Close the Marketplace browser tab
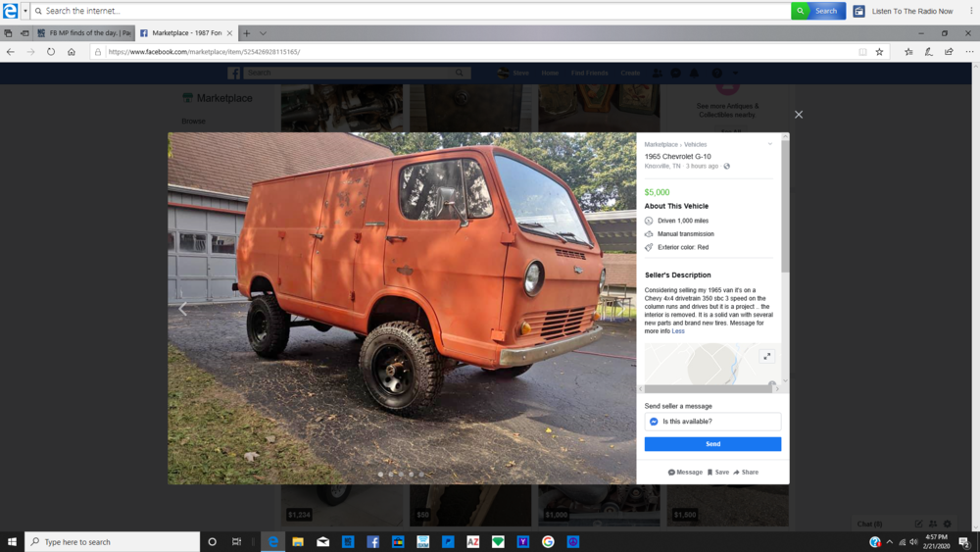This screenshot has height=552, width=980. click(229, 33)
